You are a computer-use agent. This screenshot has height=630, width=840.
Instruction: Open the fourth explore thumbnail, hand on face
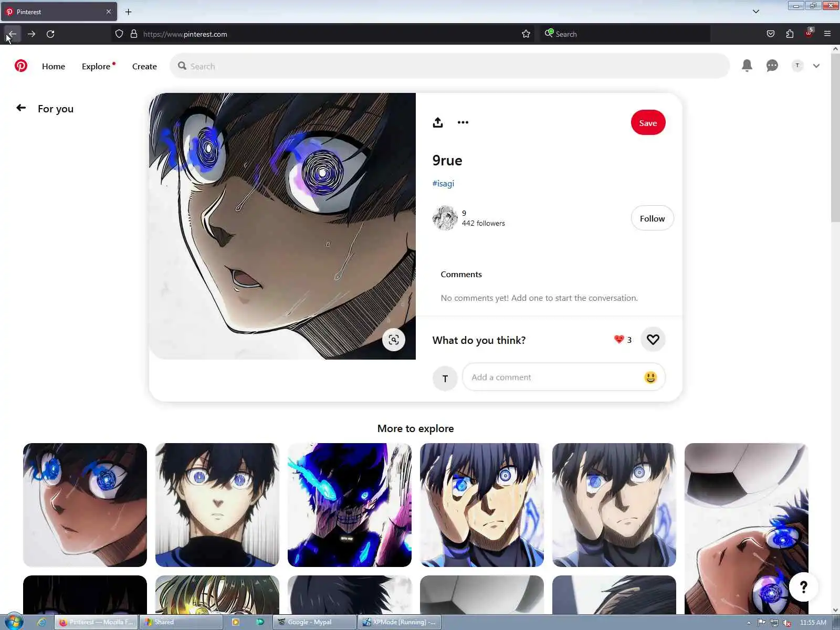click(x=482, y=505)
